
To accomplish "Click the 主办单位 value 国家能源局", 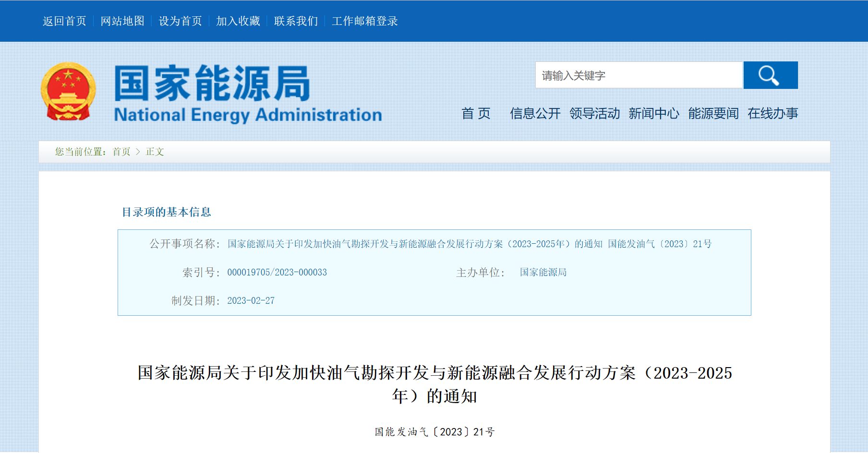I will point(543,272).
